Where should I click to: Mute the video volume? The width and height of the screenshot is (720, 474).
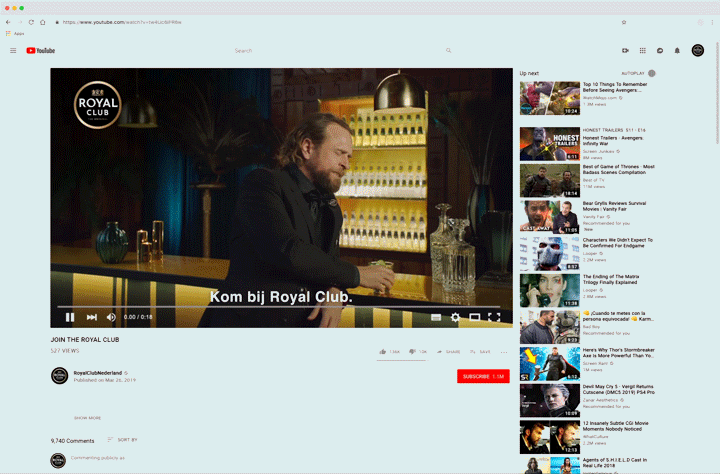(111, 317)
